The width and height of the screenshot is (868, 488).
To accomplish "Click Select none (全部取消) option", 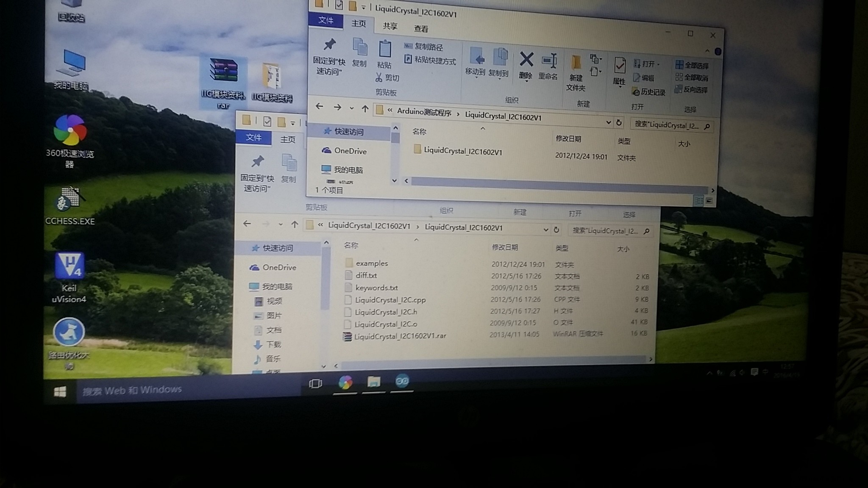I will 692,78.
